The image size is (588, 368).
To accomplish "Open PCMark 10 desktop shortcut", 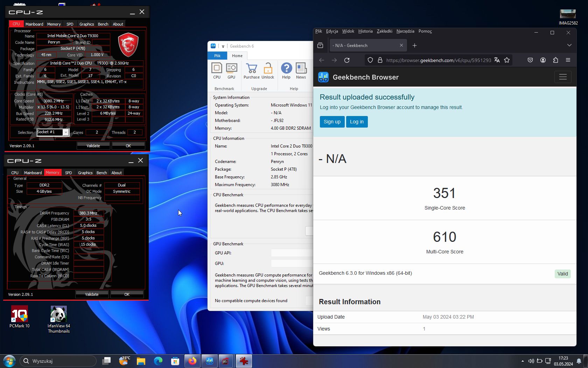I will (19, 317).
